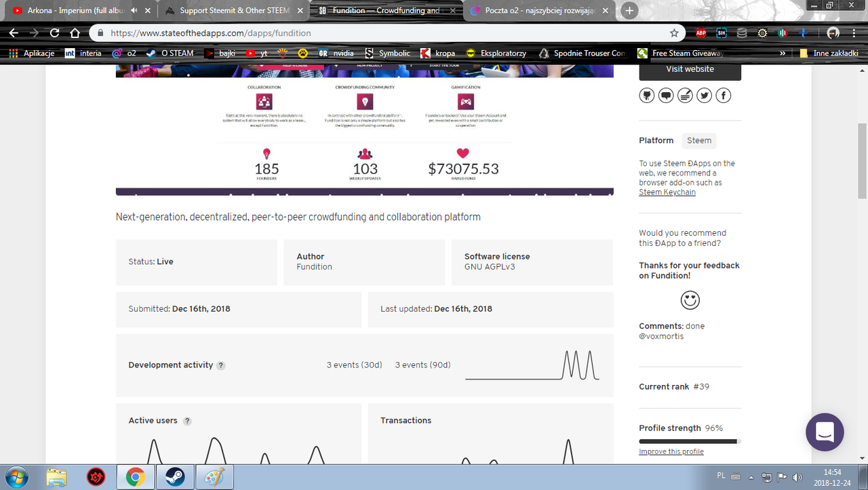Viewport: 868px width, 490px height.
Task: Open the Chrome three-dot menu
Action: tap(854, 33)
